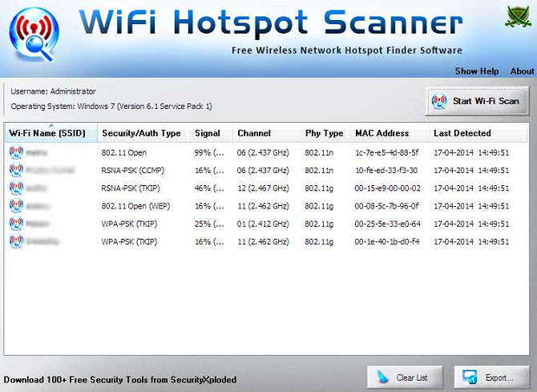
Task: Click the Username: Administrator label
Action: tap(53, 91)
